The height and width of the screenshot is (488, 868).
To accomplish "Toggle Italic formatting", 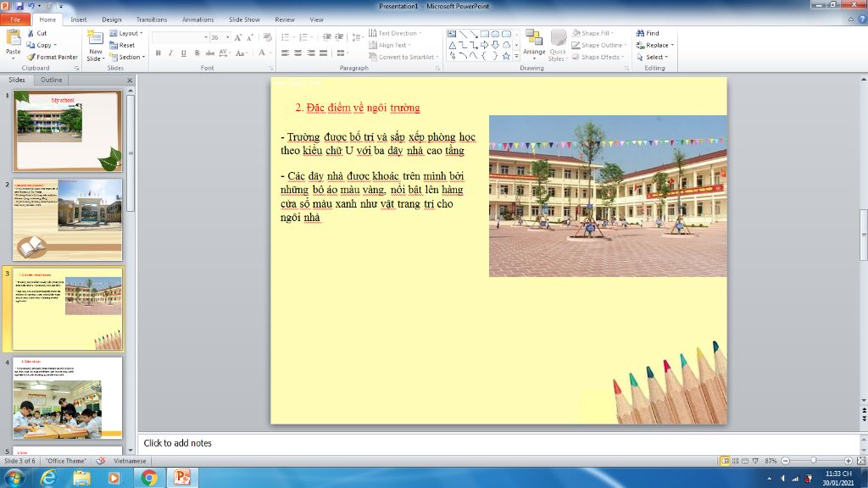I will (170, 53).
